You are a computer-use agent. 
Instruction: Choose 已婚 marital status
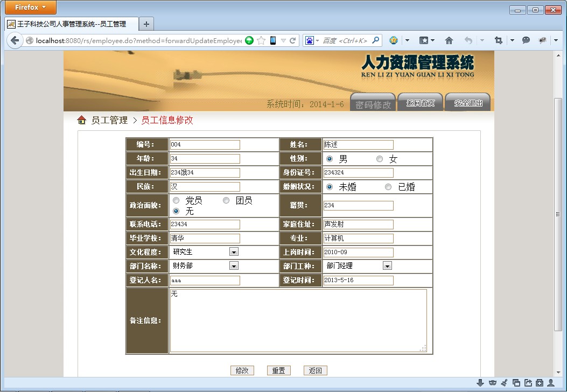(x=388, y=187)
